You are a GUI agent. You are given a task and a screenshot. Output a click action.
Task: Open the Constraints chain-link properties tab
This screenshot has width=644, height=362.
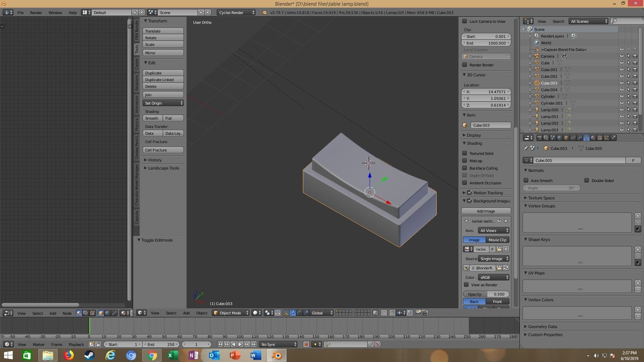pyautogui.click(x=573, y=138)
